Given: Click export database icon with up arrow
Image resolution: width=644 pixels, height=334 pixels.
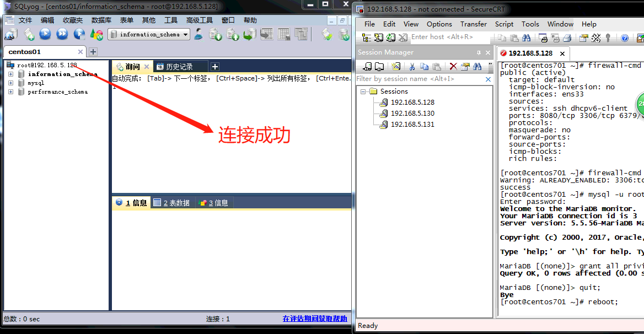Looking at the screenshot, I should click(233, 35).
